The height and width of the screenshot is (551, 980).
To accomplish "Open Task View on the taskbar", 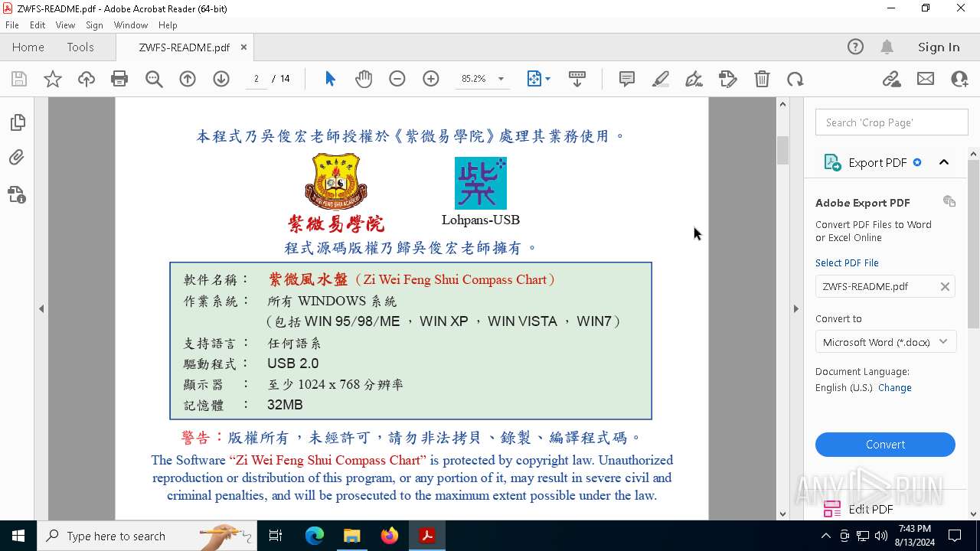I will point(276,536).
